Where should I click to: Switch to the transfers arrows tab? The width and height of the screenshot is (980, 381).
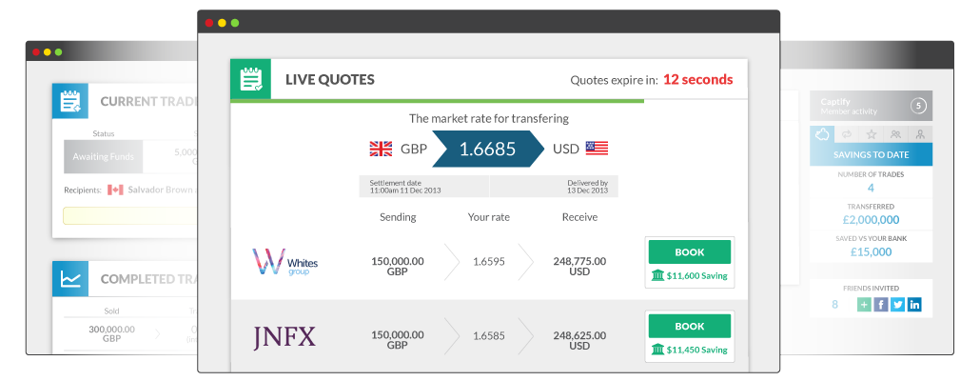pyautogui.click(x=847, y=134)
